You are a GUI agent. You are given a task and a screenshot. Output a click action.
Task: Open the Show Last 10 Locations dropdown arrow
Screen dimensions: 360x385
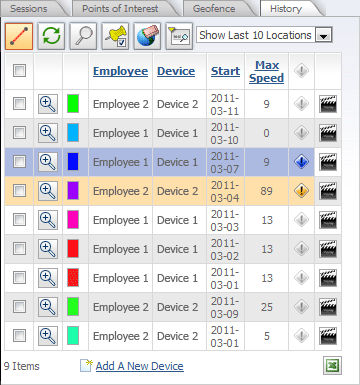[x=323, y=35]
